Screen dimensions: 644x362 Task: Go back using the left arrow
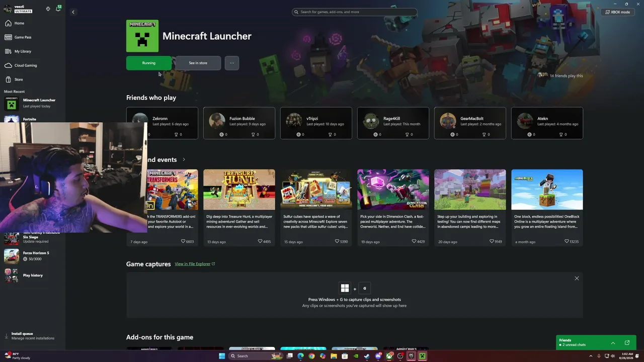point(73,12)
